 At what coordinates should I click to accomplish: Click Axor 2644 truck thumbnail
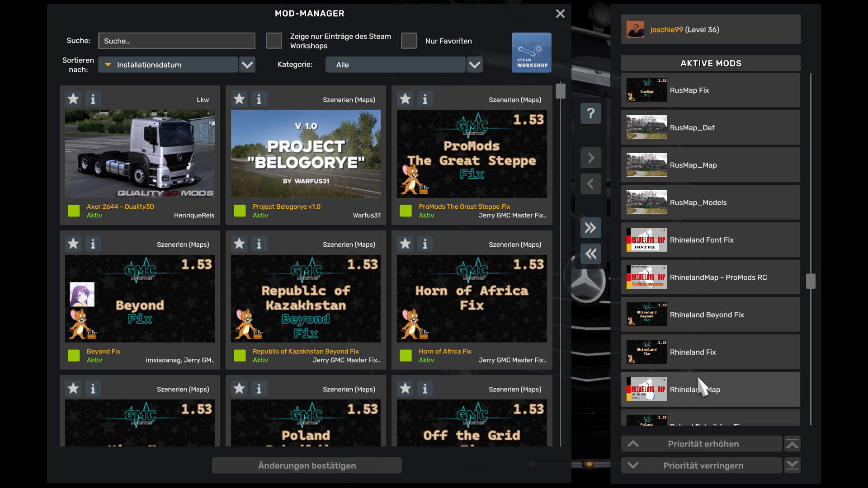pyautogui.click(x=140, y=154)
